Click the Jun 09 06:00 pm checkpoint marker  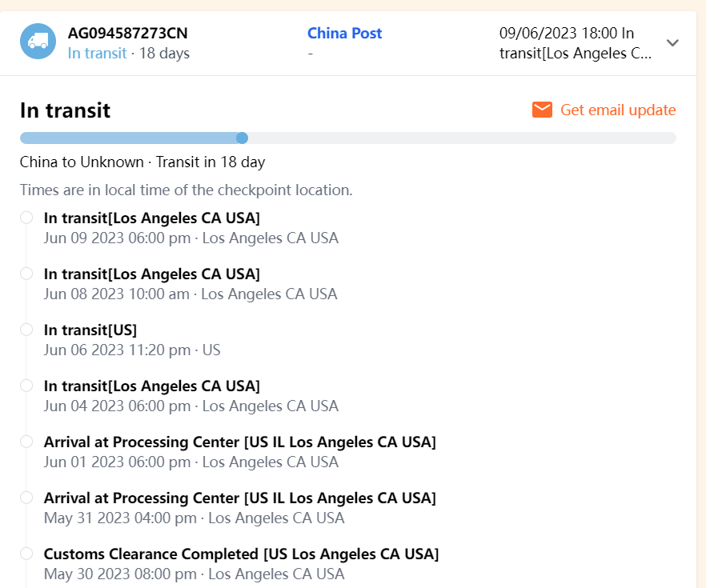click(26, 218)
